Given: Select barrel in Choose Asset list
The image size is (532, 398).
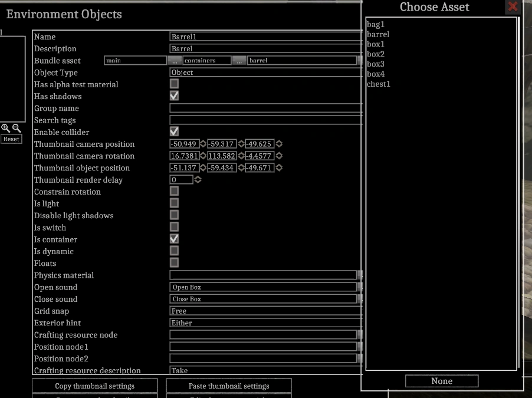Looking at the screenshot, I should click(378, 34).
